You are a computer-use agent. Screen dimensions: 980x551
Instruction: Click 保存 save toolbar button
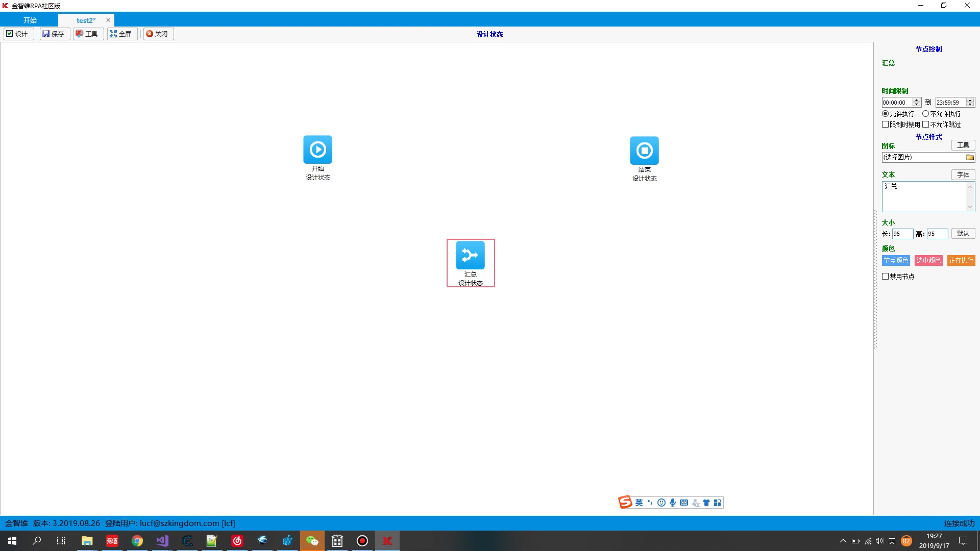[x=54, y=34]
